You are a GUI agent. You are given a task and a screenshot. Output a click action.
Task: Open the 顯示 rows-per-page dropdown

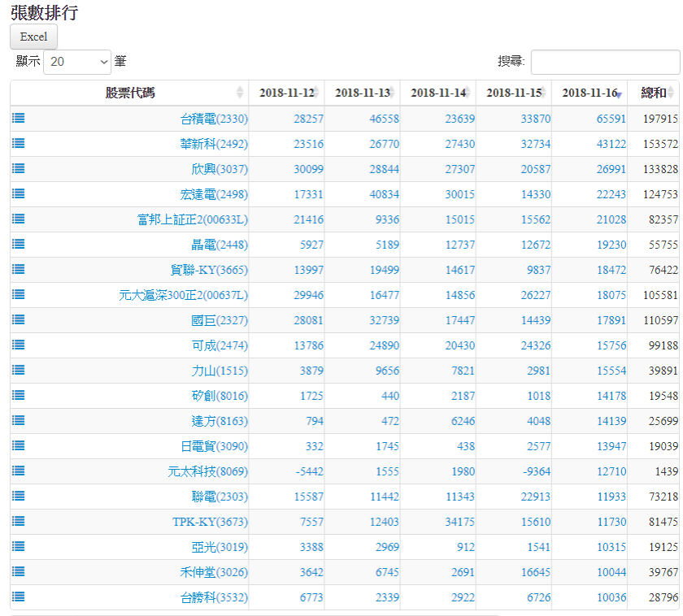point(77,62)
